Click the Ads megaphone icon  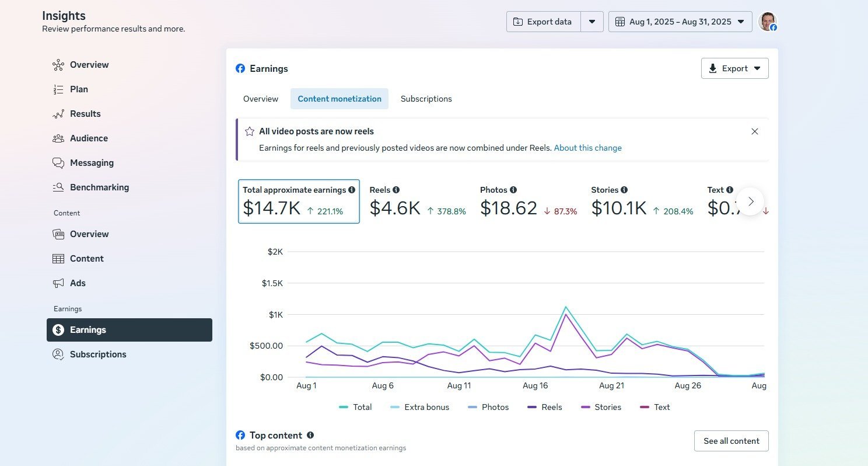[58, 283]
